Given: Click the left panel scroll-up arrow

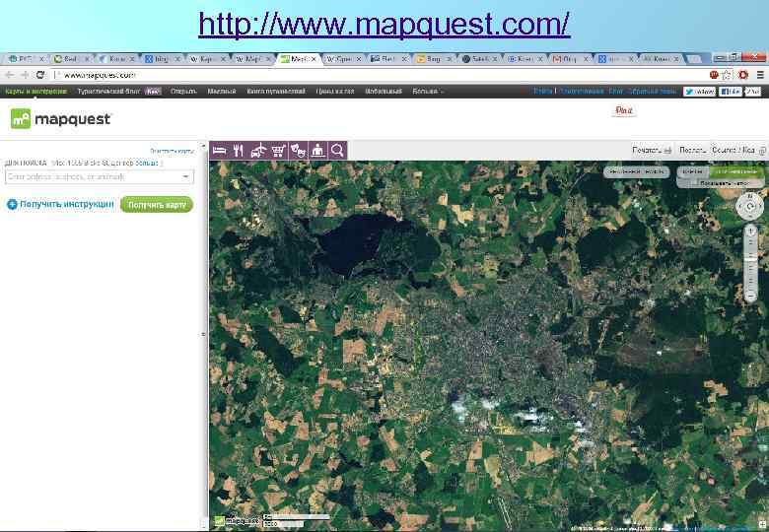Looking at the screenshot, I should [x=203, y=146].
